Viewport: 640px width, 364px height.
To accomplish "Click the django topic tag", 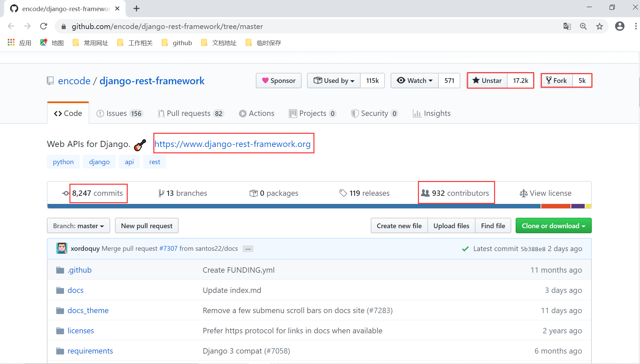I will 99,162.
